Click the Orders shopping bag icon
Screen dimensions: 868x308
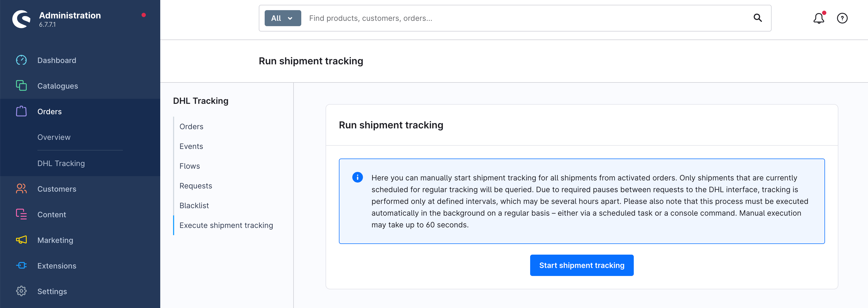click(21, 111)
